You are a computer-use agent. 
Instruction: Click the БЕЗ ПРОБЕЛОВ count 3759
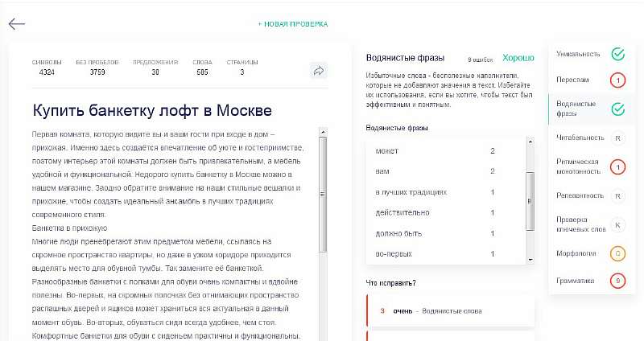pyautogui.click(x=97, y=72)
